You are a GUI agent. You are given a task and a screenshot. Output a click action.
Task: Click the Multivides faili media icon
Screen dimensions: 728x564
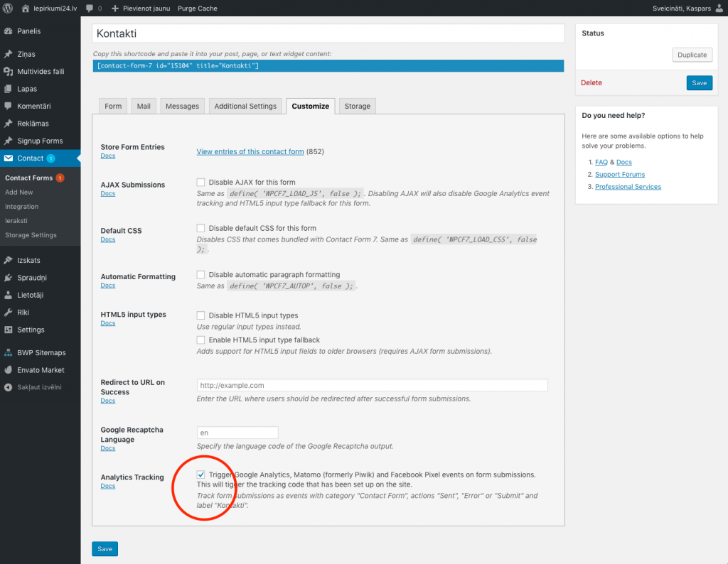[9, 72]
